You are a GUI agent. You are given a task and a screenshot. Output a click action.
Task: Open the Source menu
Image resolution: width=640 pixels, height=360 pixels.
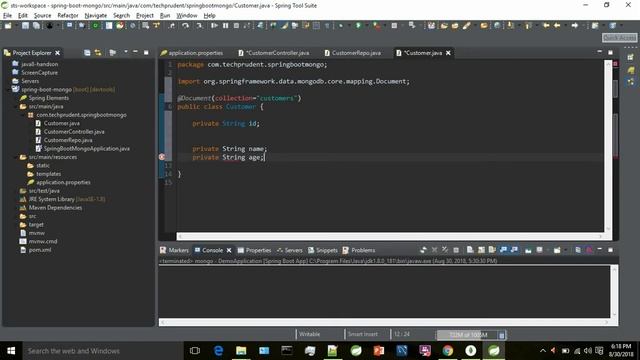click(42, 16)
